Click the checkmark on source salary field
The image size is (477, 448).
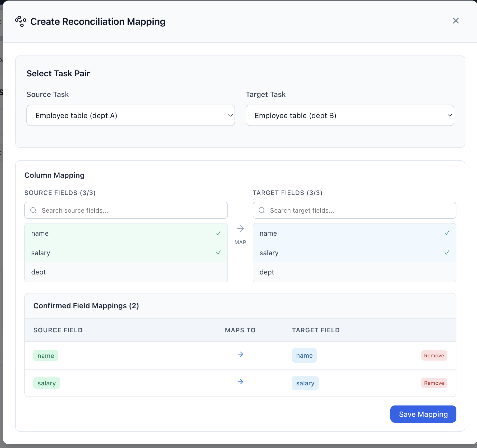pyautogui.click(x=218, y=253)
